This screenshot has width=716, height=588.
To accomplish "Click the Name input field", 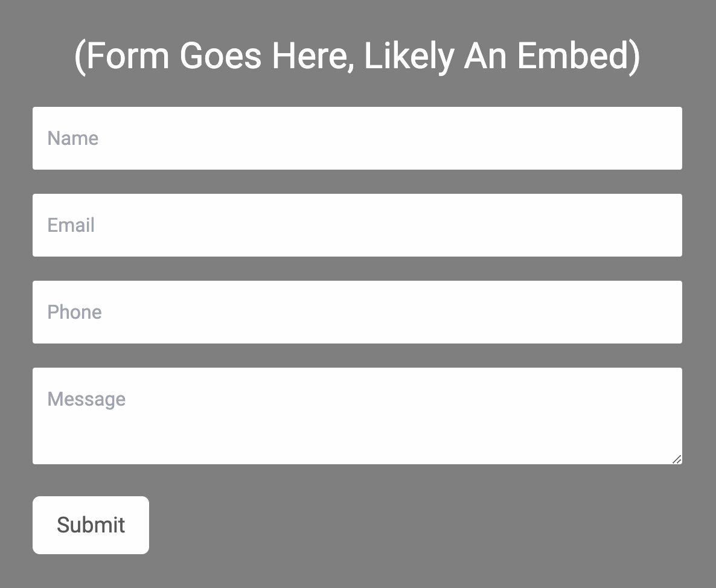I will click(x=357, y=138).
